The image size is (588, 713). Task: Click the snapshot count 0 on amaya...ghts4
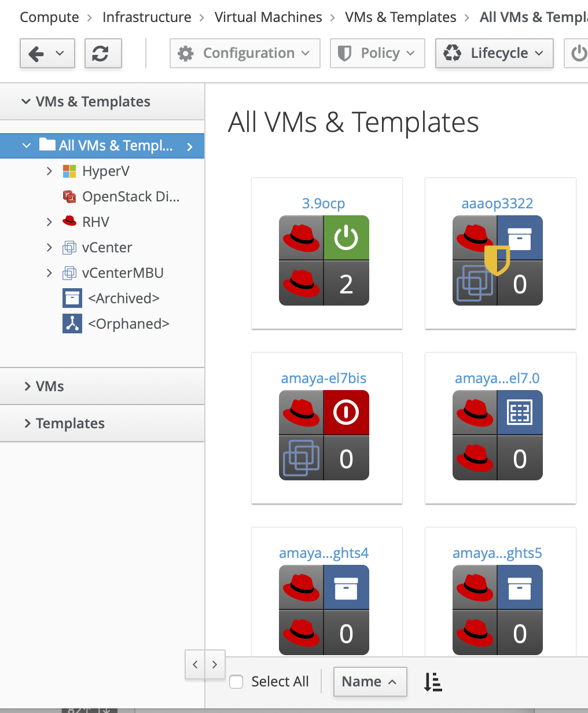pyautogui.click(x=346, y=633)
